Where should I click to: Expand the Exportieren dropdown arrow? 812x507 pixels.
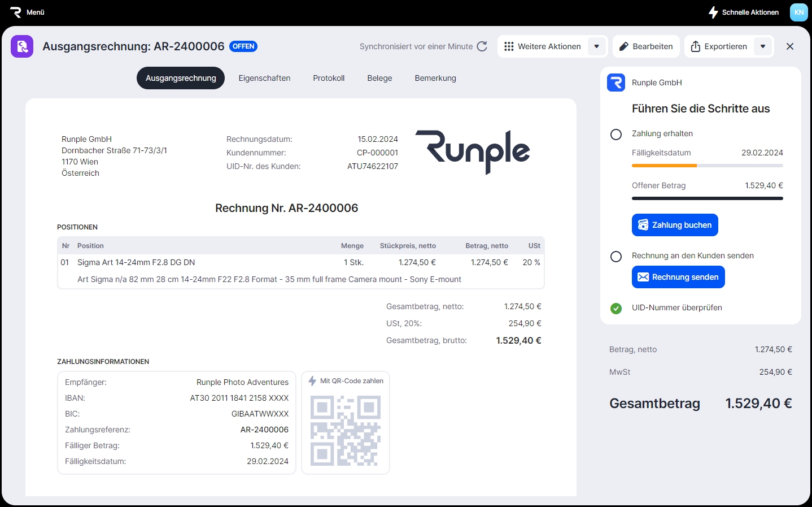tap(763, 46)
